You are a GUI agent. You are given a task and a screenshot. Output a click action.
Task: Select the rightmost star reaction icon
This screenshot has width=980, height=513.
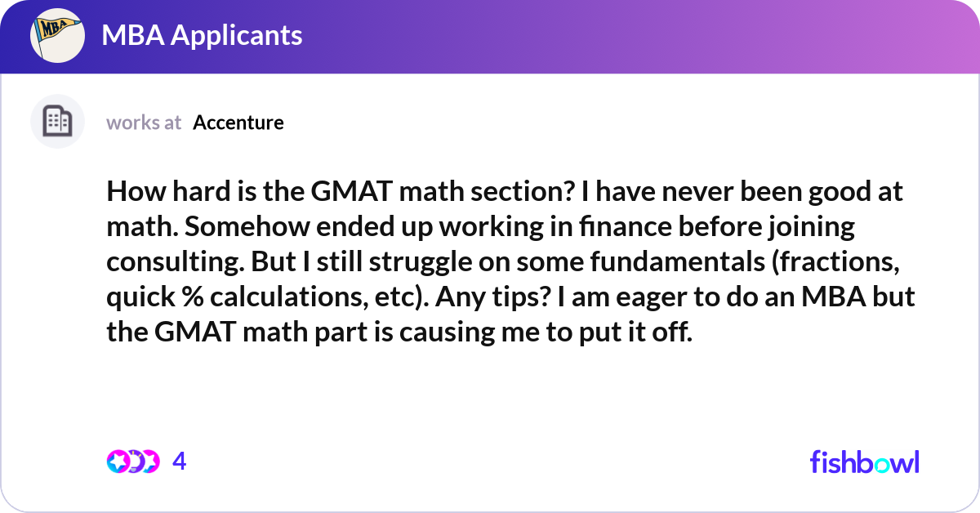click(x=152, y=461)
